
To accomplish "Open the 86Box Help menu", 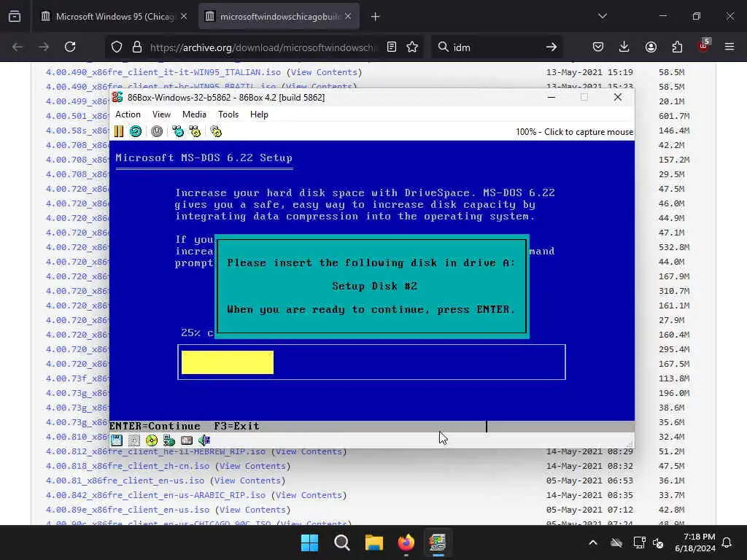I will (x=259, y=114).
